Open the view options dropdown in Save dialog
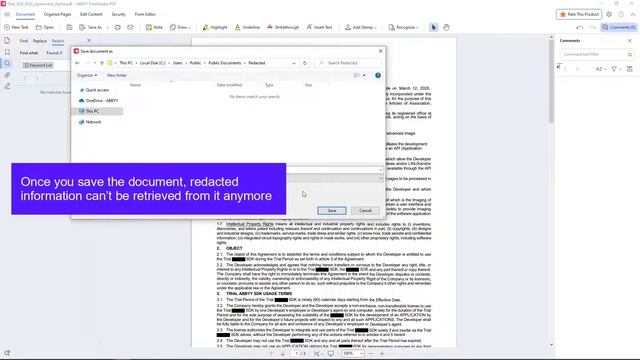The height and width of the screenshot is (360, 640). 364,76
